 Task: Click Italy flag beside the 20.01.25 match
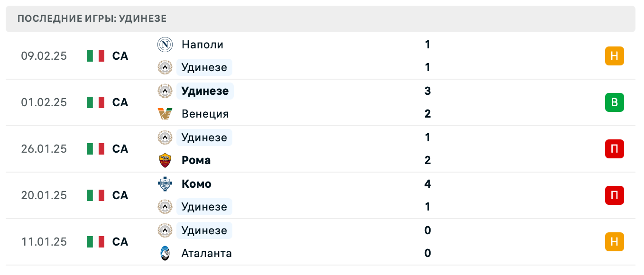click(96, 195)
